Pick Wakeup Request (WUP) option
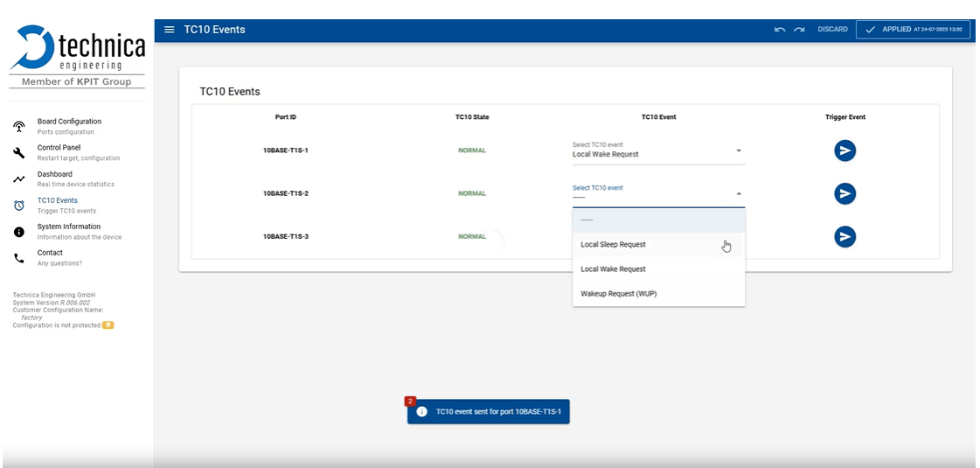Image resolution: width=980 pixels, height=468 pixels. 618,294
